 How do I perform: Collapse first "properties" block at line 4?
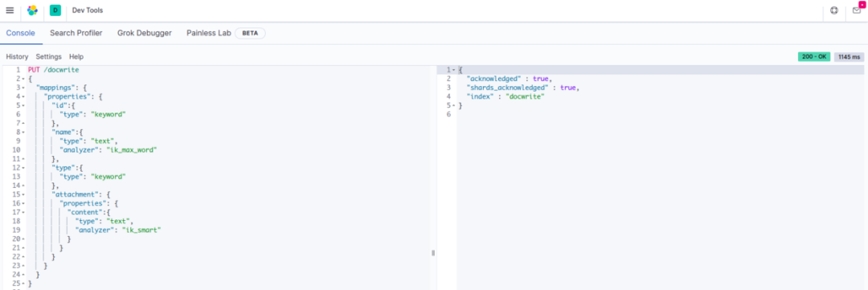pyautogui.click(x=23, y=97)
